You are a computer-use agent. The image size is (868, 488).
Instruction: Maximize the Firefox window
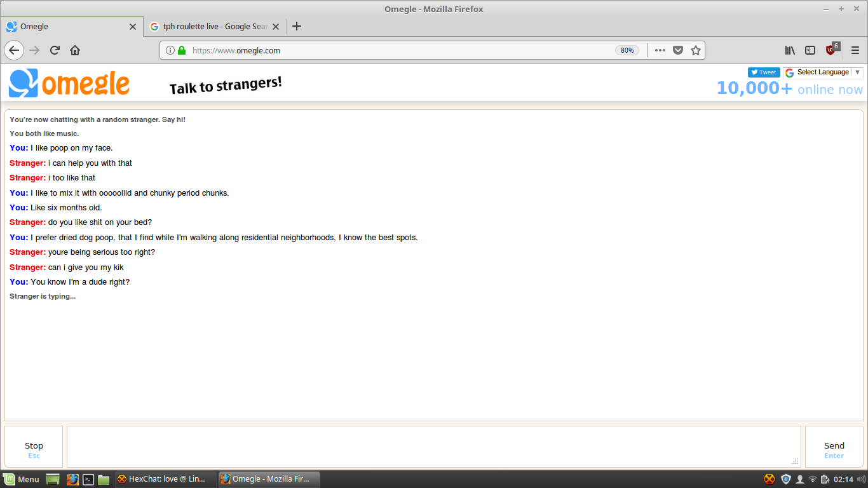841,9
